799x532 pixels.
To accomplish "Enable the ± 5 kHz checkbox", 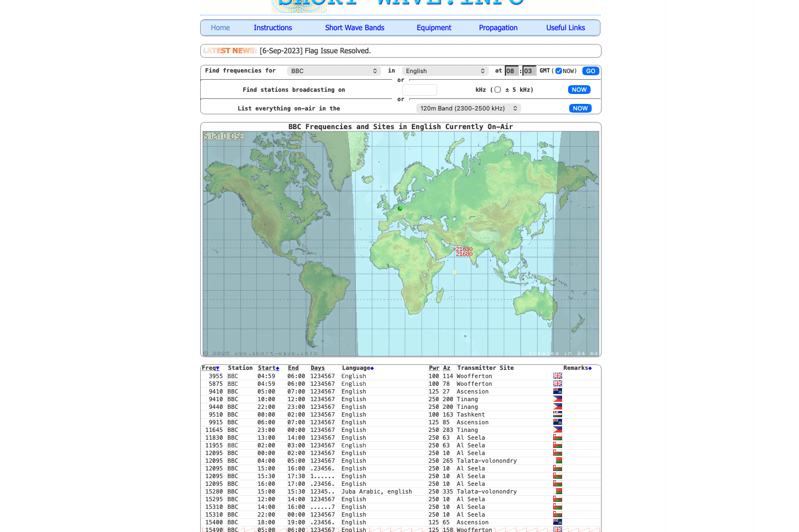I will click(498, 90).
